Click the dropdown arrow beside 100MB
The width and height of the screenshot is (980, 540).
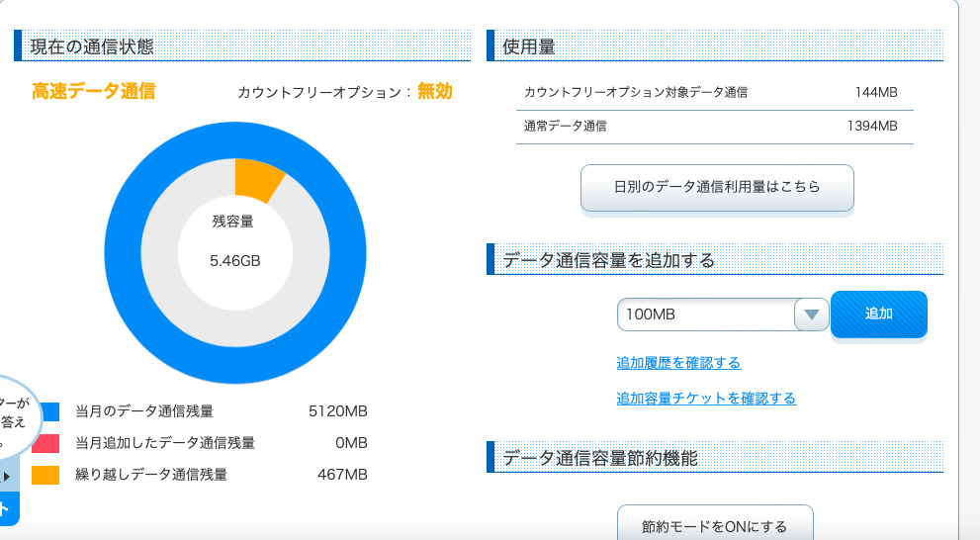click(811, 315)
